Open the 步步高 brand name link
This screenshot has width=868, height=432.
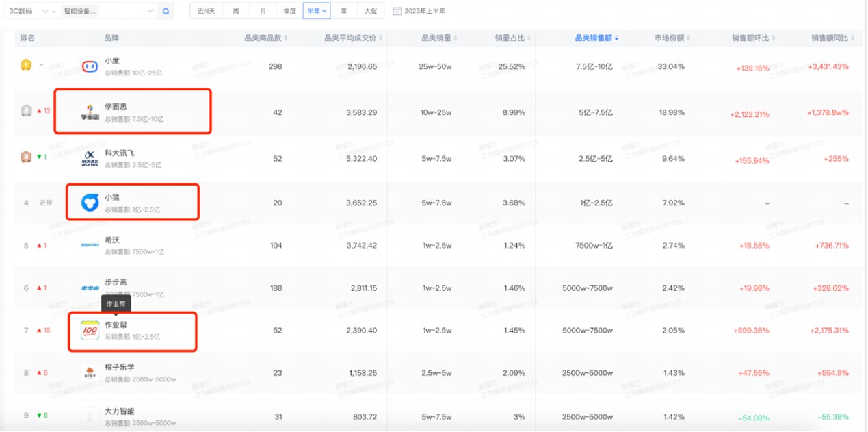(116, 282)
